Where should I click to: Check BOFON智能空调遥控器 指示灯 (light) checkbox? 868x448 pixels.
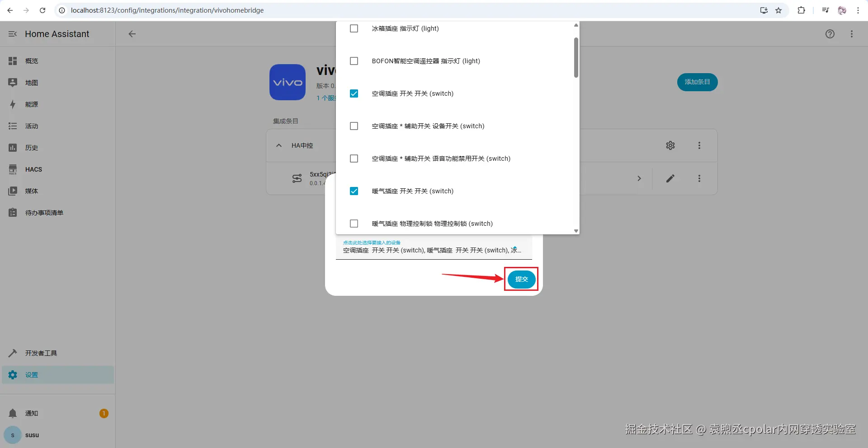coord(354,61)
